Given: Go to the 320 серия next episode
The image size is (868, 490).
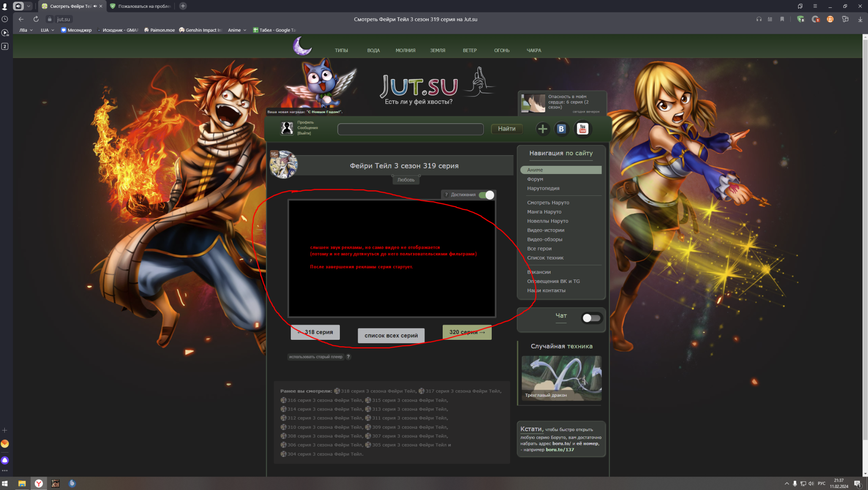Looking at the screenshot, I should [x=467, y=332].
